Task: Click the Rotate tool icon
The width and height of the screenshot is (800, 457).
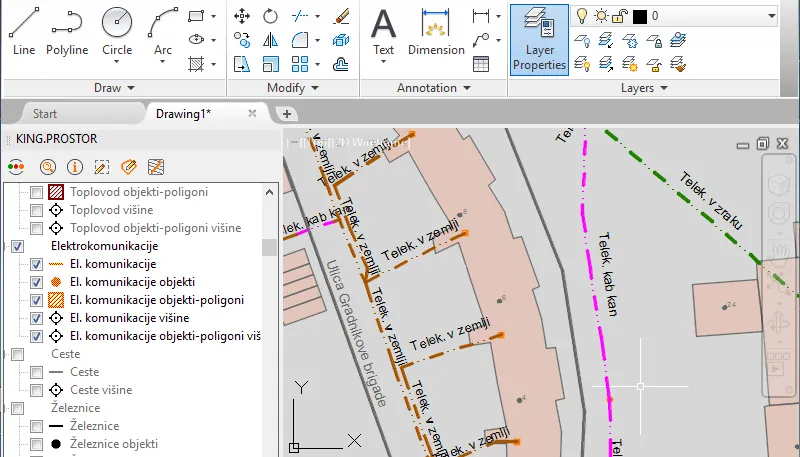Action: pyautogui.click(x=270, y=16)
